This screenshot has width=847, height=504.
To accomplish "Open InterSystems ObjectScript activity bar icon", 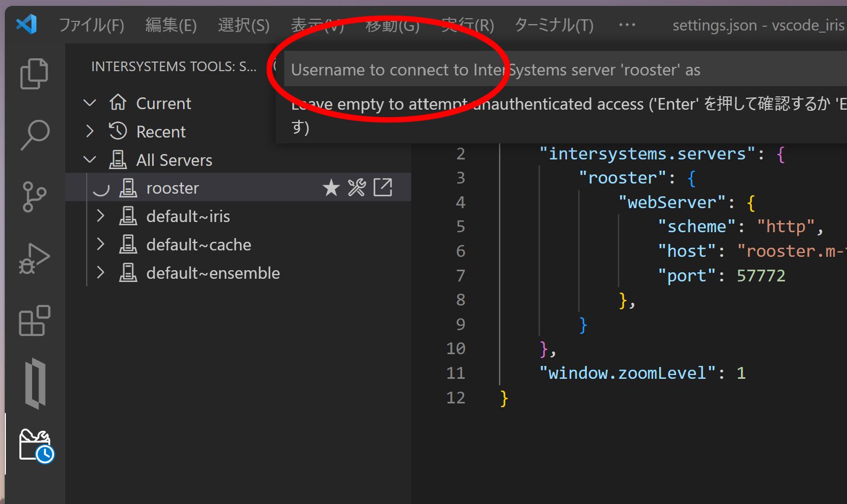I will tap(35, 383).
